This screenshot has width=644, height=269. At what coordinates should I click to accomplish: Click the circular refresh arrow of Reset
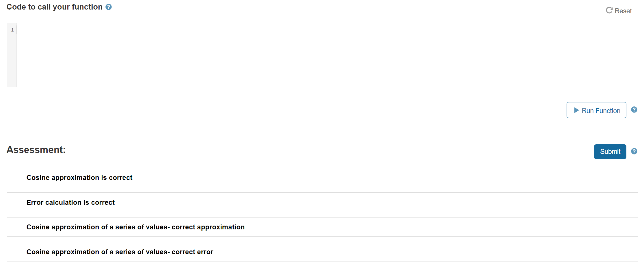609,10
